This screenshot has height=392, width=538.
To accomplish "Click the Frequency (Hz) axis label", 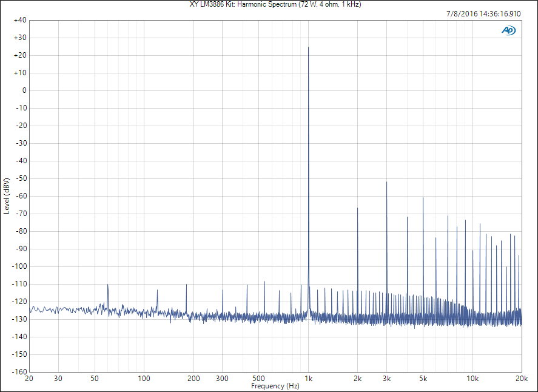I will point(275,386).
